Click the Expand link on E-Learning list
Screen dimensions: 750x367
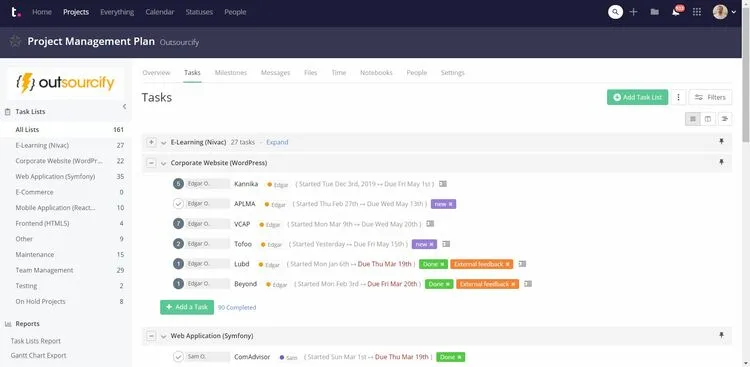click(277, 142)
